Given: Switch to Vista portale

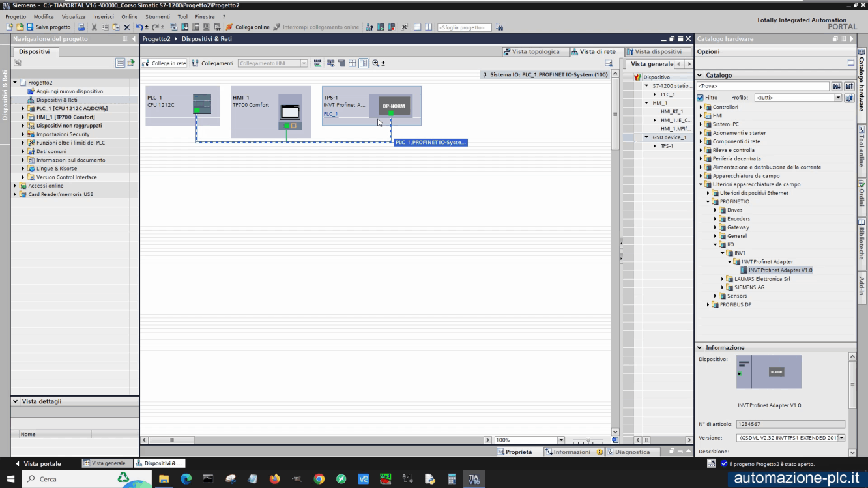Looking at the screenshot, I should coord(38,463).
